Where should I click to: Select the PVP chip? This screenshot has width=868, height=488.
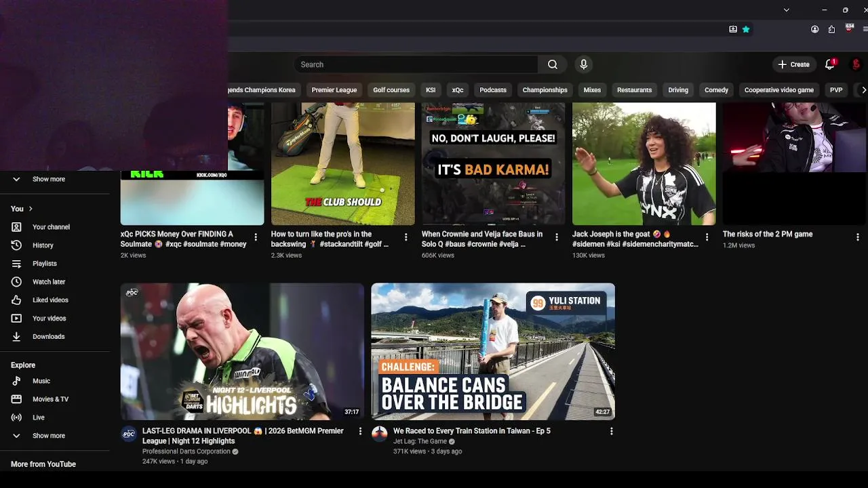tap(836, 90)
